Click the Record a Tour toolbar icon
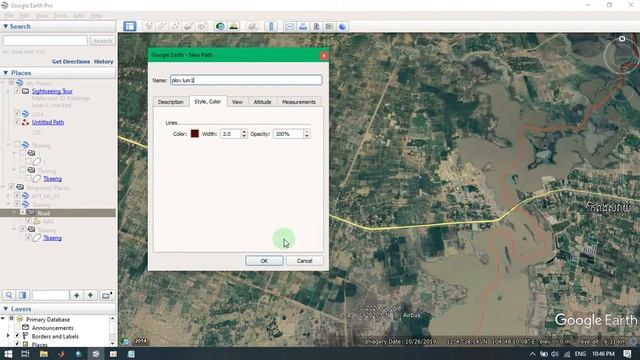 point(202,27)
